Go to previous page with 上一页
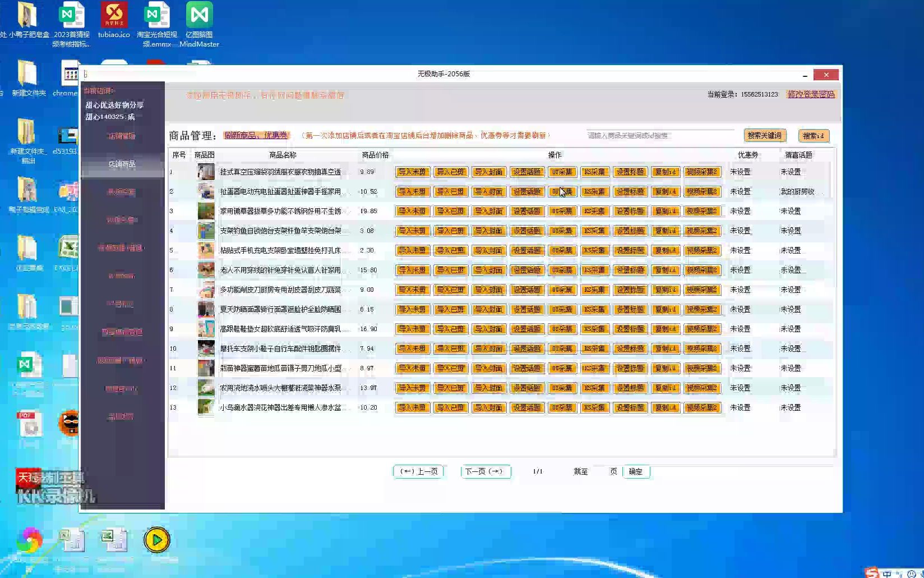 [418, 471]
